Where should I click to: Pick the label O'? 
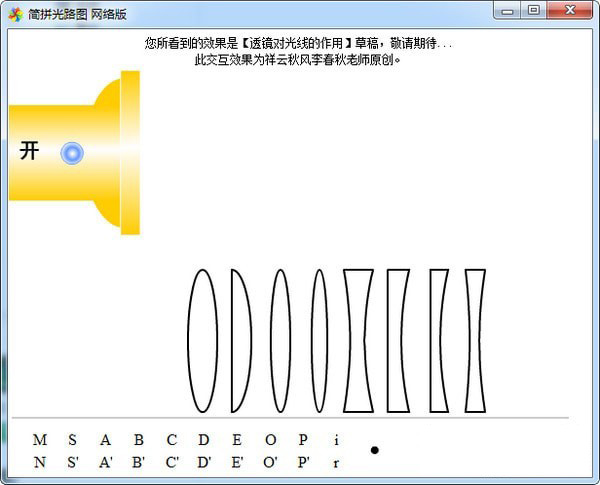click(271, 462)
